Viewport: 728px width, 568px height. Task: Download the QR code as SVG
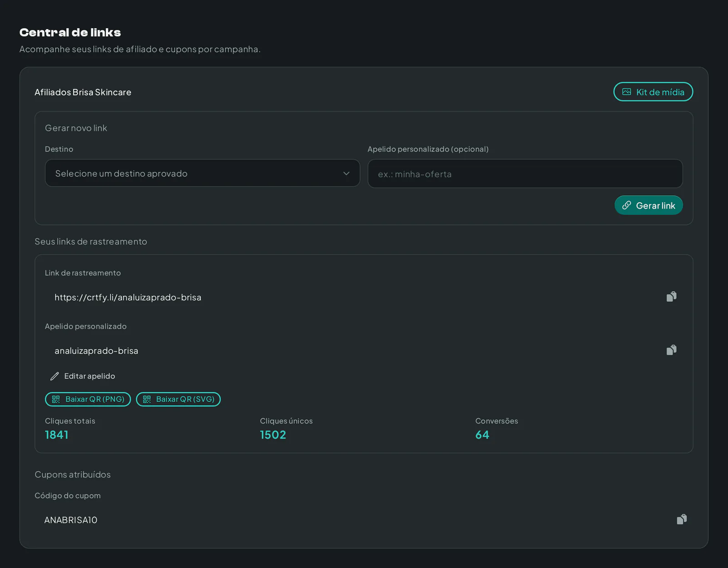(x=178, y=399)
